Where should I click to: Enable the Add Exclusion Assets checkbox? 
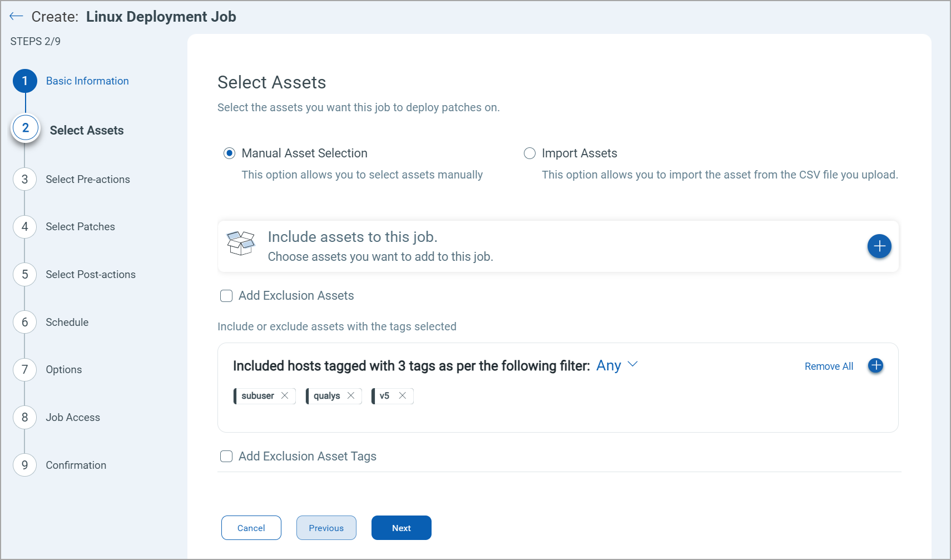click(226, 296)
